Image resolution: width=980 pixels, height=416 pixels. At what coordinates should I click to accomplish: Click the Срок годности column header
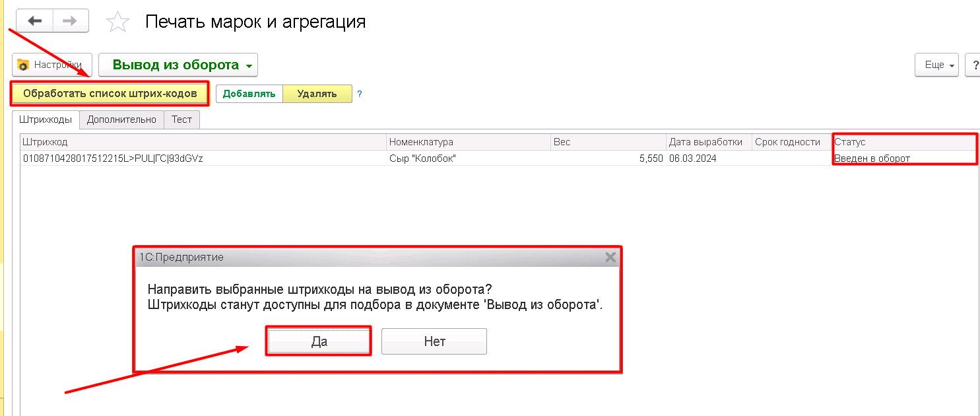point(792,142)
